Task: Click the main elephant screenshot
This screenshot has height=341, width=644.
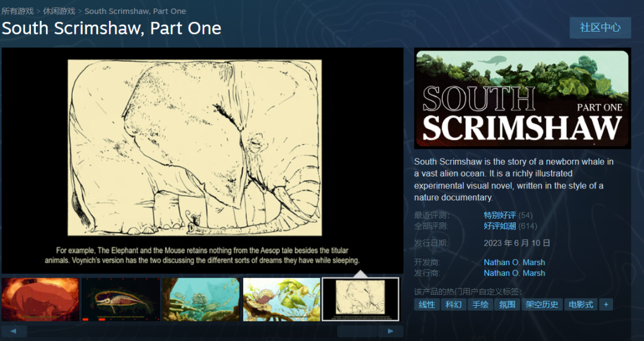Action: 203,160
